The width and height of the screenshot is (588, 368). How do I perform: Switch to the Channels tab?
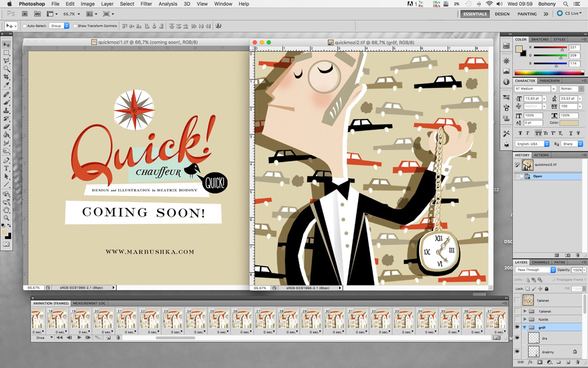tap(540, 262)
